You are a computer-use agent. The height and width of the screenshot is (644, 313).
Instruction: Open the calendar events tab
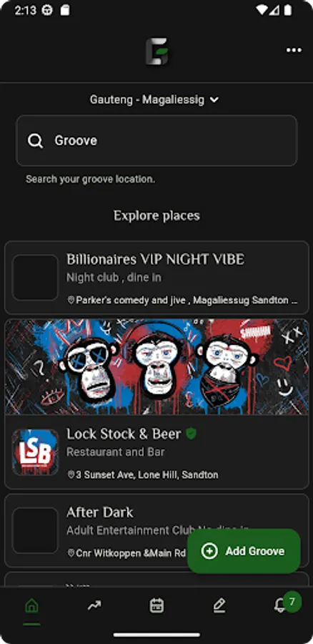[156, 605]
